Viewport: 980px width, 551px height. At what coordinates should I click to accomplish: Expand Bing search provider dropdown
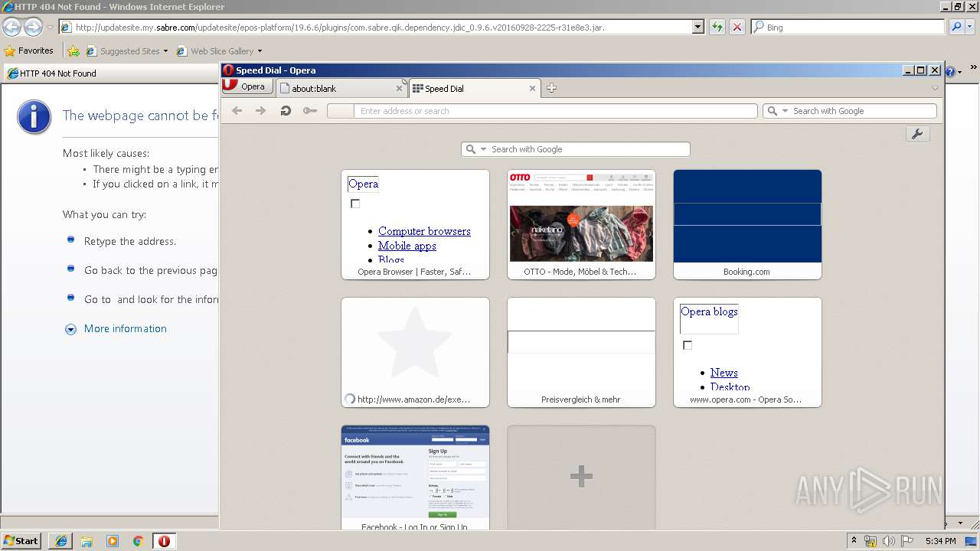coord(969,27)
